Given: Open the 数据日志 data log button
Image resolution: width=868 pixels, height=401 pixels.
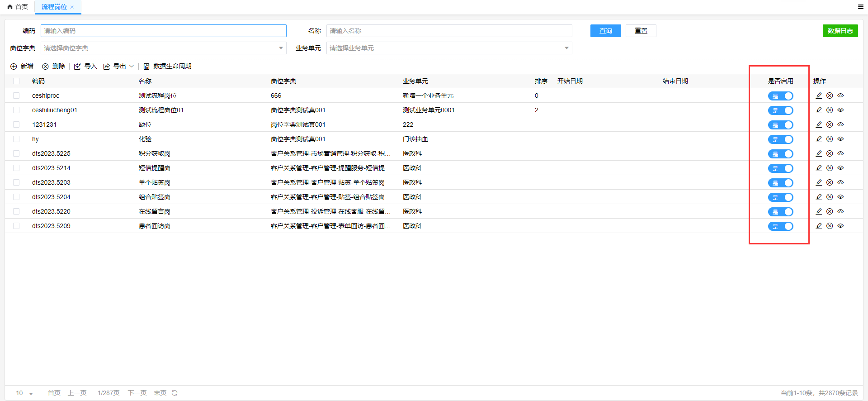Looking at the screenshot, I should click(840, 31).
